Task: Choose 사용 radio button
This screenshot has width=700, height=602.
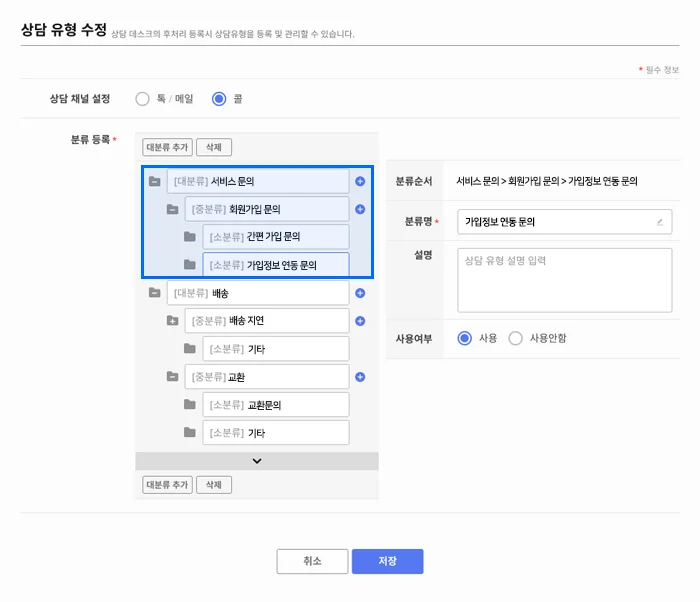Action: coord(465,338)
